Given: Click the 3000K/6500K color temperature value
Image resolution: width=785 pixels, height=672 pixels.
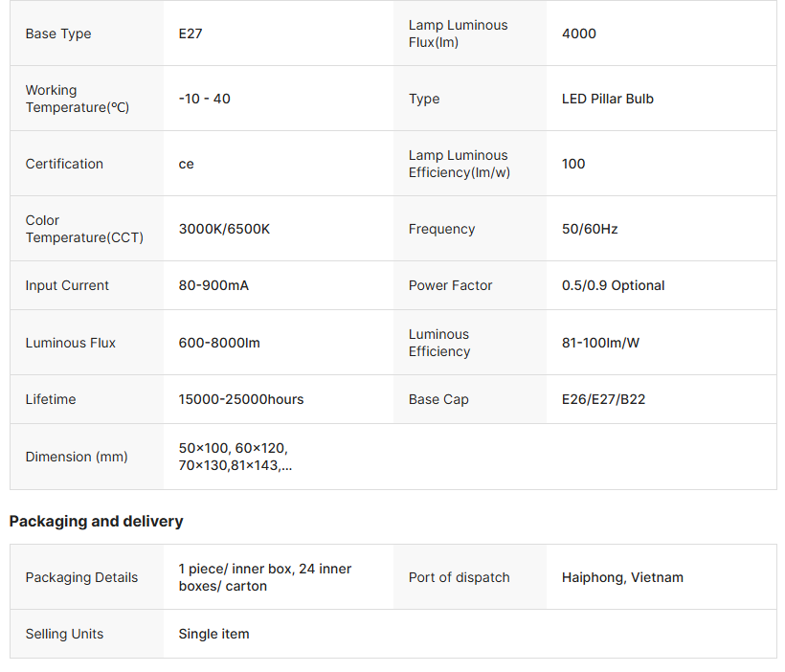Looking at the screenshot, I should [x=224, y=229].
